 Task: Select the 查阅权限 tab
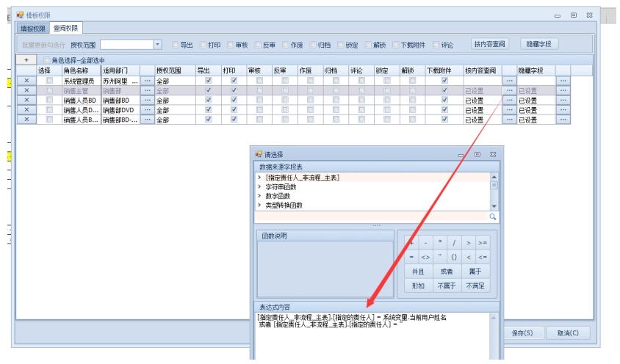point(67,29)
